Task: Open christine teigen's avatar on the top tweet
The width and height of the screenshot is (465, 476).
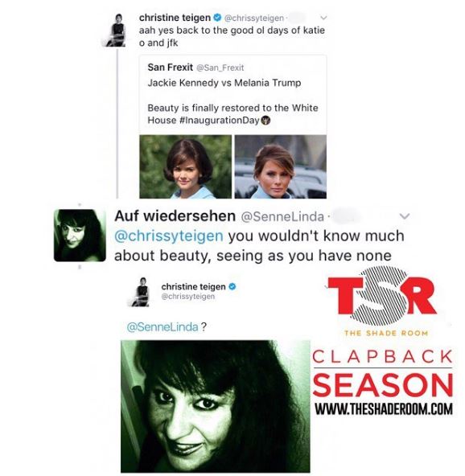Action: click(116, 31)
